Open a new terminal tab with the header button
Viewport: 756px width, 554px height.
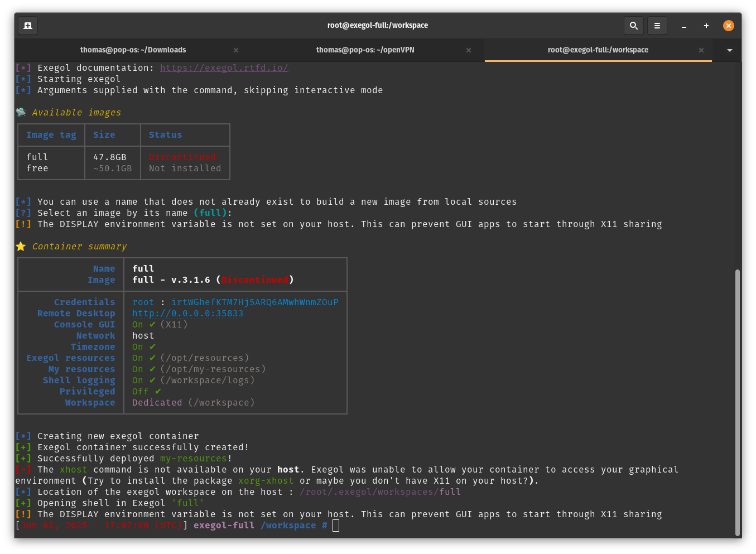(x=28, y=26)
